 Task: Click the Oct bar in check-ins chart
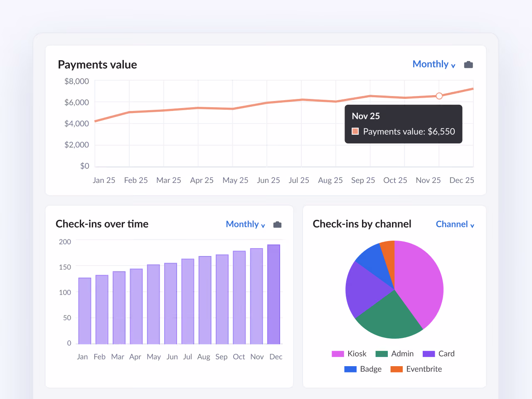(239, 298)
